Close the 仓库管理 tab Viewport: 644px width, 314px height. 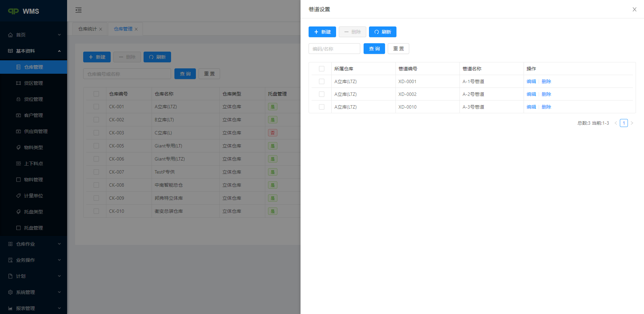[136, 29]
